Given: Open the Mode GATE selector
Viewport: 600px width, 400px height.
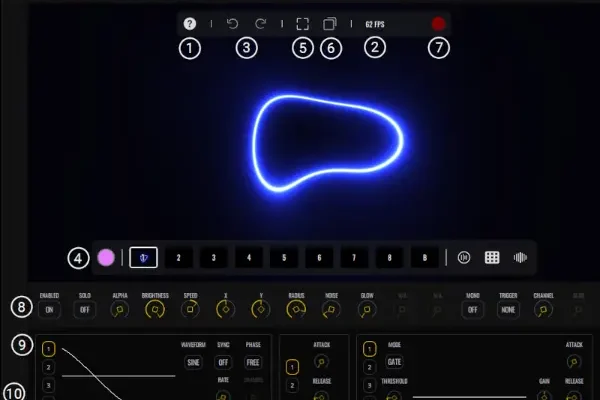Looking at the screenshot, I should coord(397,362).
